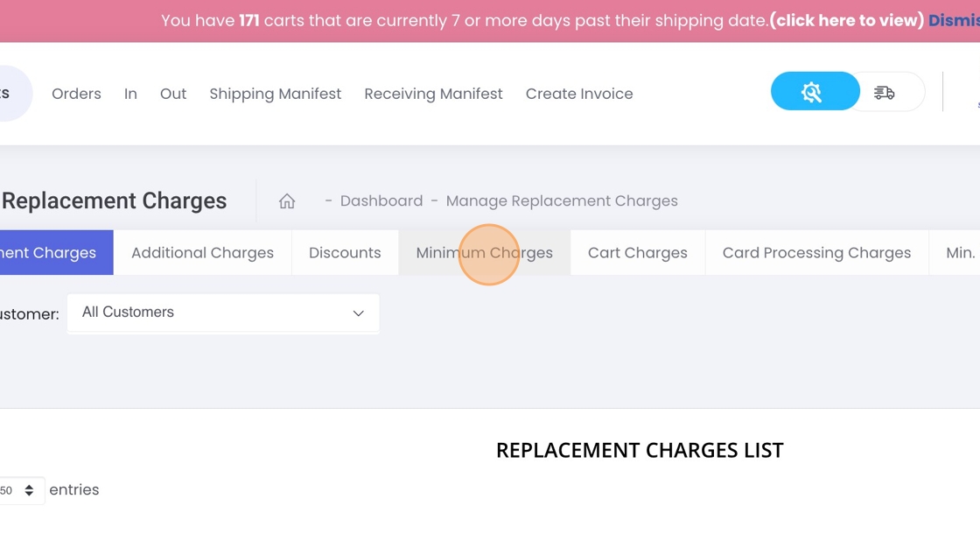
Task: Click Create Invoice in the navigation
Action: [x=579, y=94]
